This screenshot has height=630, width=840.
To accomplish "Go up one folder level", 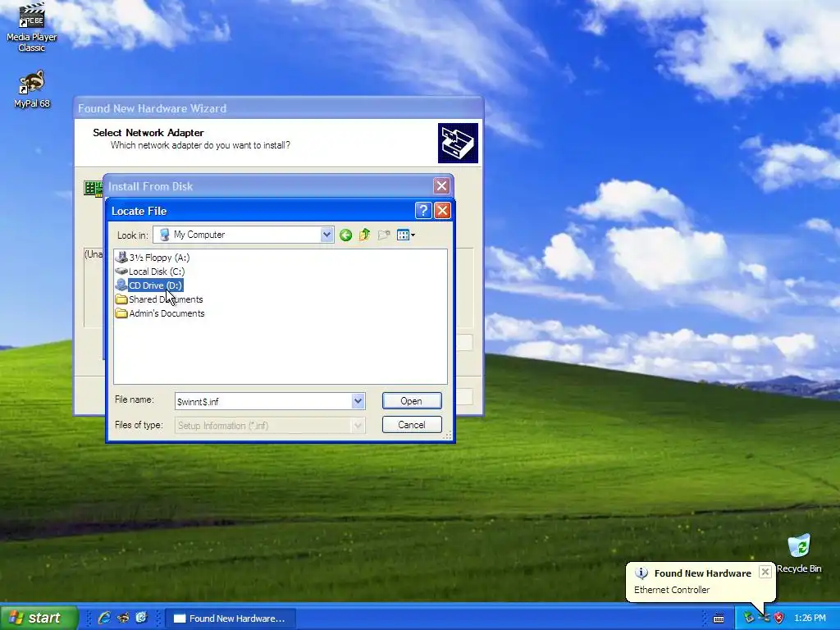I will tap(365, 235).
